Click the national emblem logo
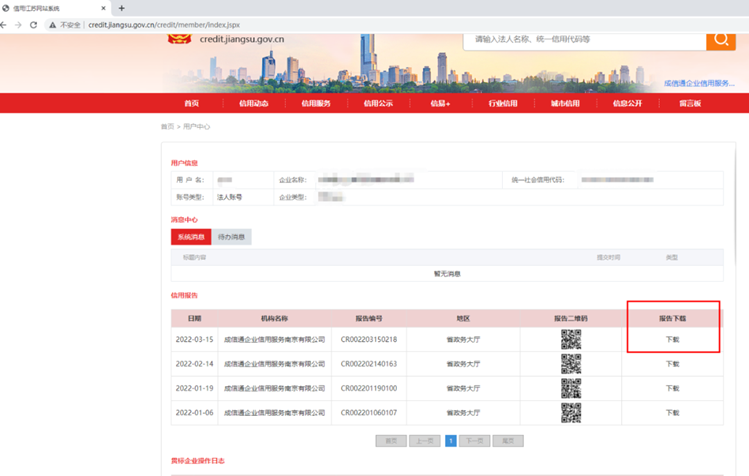Image resolution: width=749 pixels, height=476 pixels. [180, 38]
